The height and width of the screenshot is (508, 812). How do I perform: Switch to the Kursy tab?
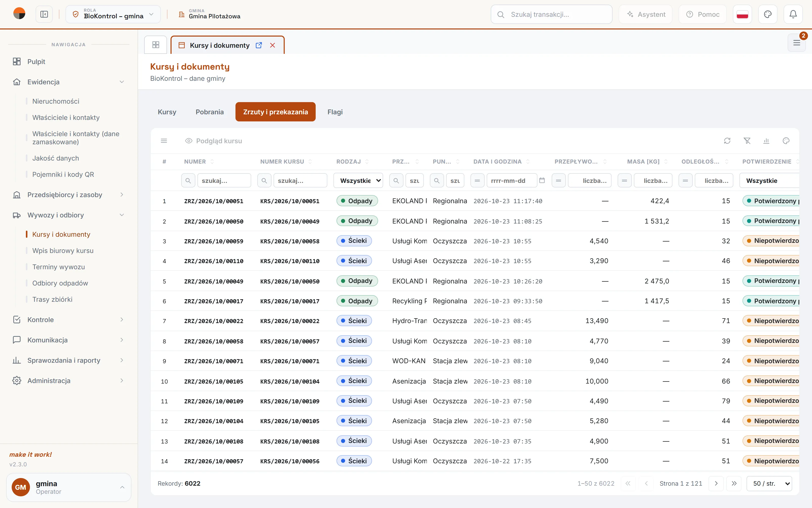tap(167, 112)
